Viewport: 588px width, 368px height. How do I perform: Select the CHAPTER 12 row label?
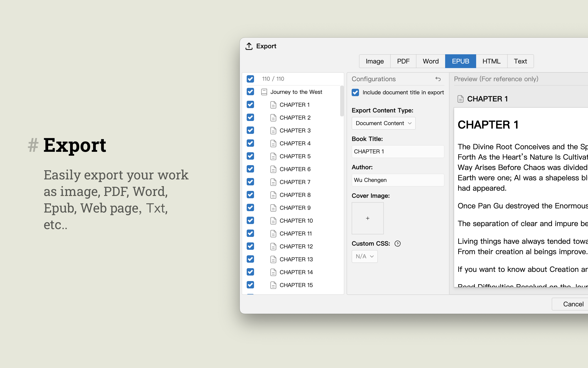tap(296, 247)
